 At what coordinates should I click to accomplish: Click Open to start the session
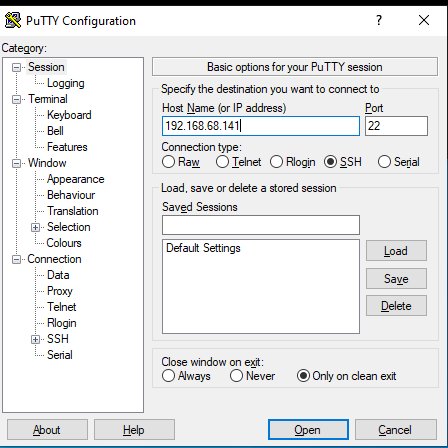(x=308, y=430)
